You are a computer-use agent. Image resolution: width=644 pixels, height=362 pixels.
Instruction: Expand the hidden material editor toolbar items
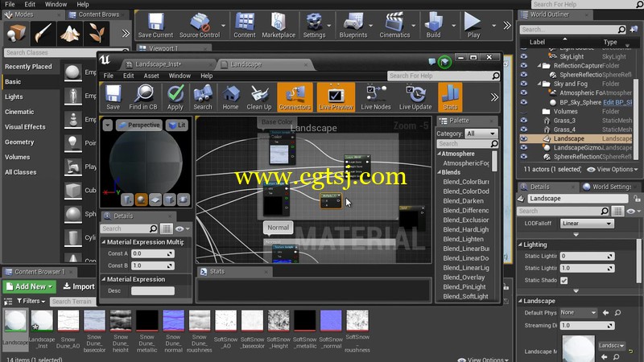[x=494, y=97]
